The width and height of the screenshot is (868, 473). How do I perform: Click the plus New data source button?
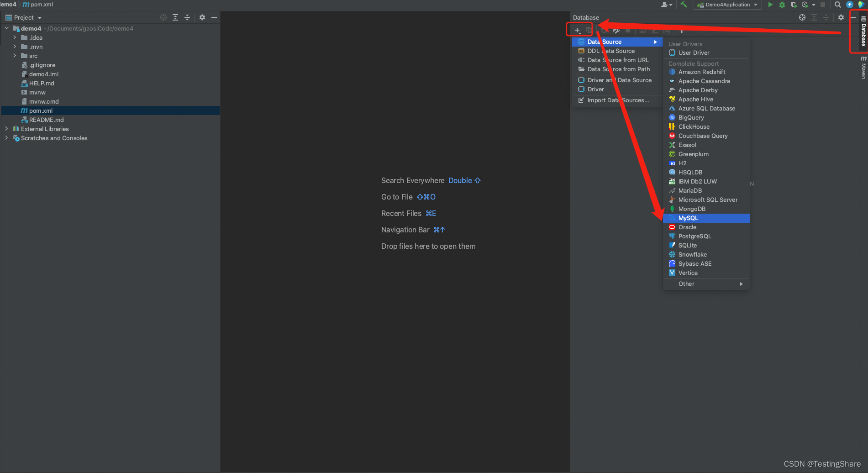(578, 31)
